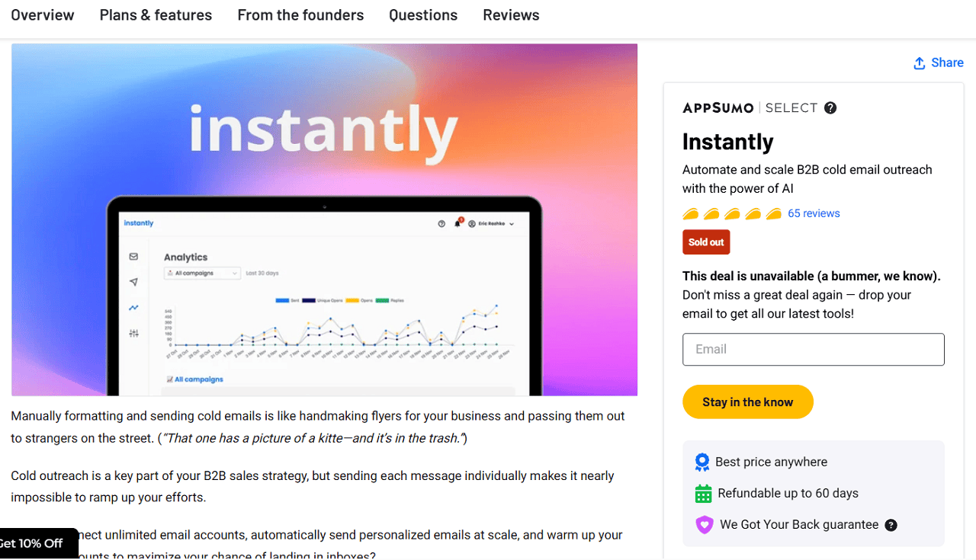Click the notification bell in the Instantly dashboard header

point(457,223)
